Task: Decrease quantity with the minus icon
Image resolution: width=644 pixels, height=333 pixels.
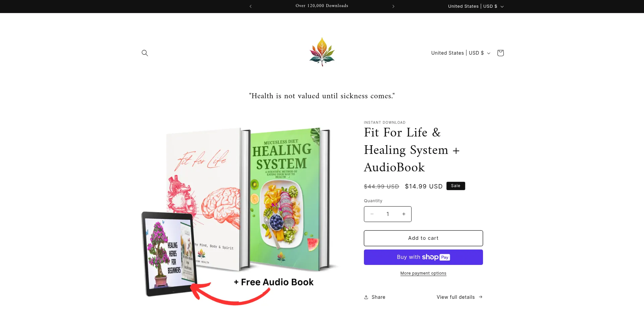Action: pyautogui.click(x=372, y=214)
